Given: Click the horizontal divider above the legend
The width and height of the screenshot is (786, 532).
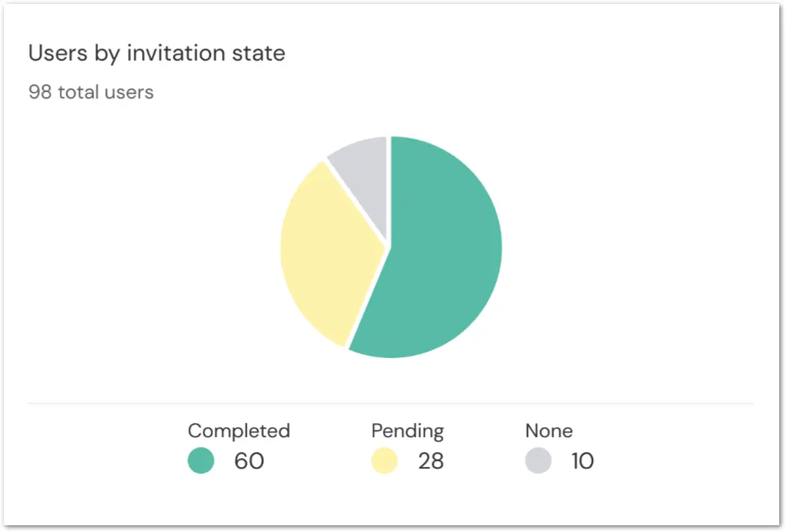Looking at the screenshot, I should (x=391, y=403).
